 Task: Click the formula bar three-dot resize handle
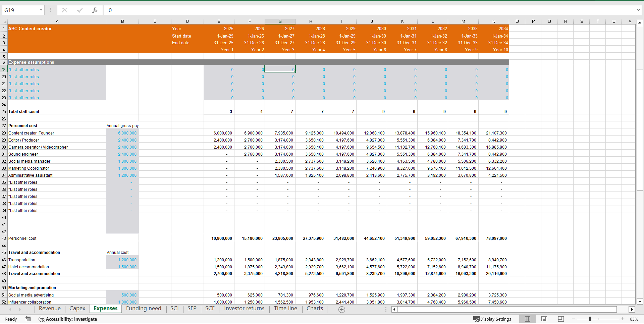pos(51,10)
